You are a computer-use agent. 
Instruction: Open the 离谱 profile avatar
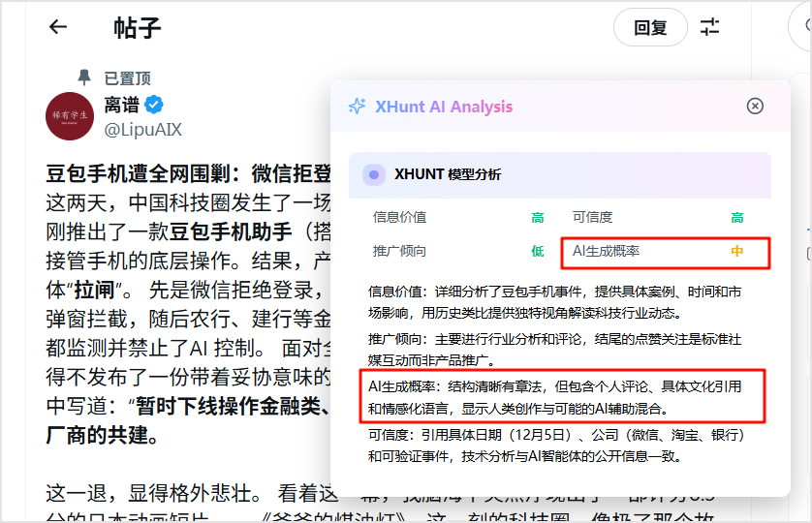[70, 116]
